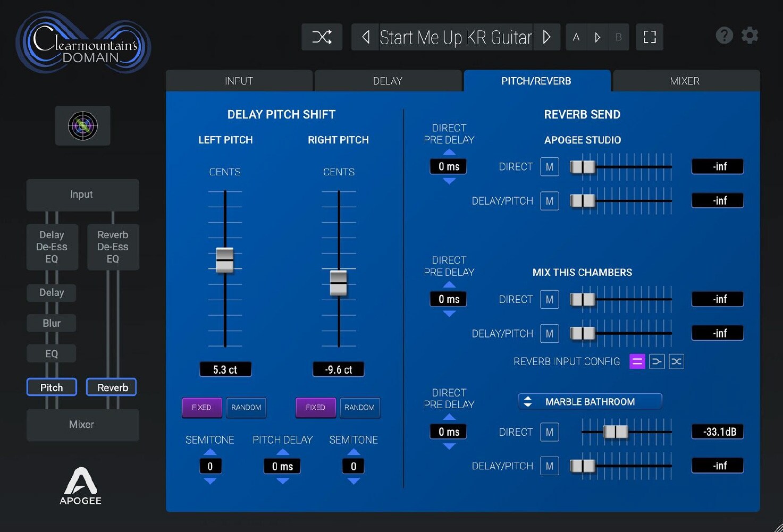Click Mix This Chambers DELAY/PITCH slider handle

point(583,334)
